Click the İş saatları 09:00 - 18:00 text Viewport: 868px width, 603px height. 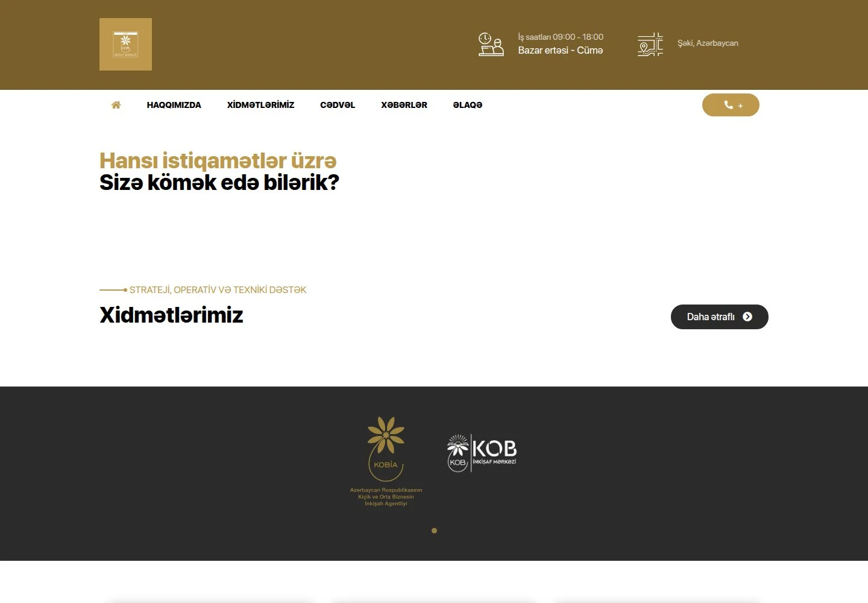coord(561,37)
